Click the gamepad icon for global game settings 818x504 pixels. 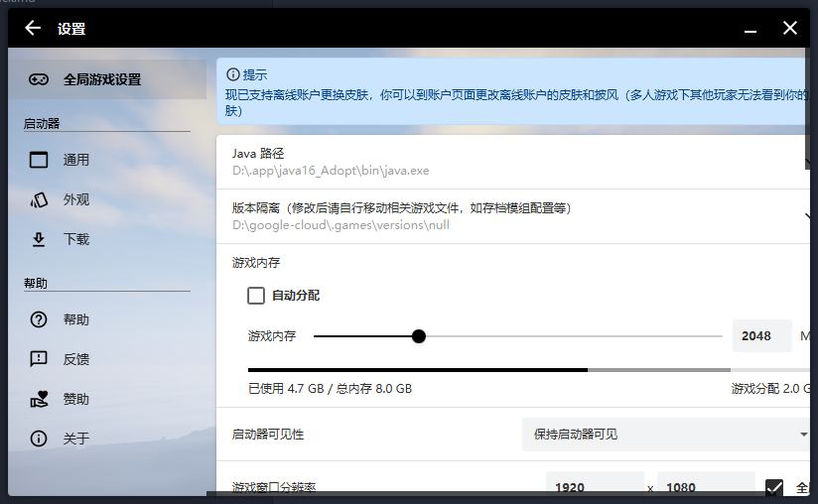(39, 79)
